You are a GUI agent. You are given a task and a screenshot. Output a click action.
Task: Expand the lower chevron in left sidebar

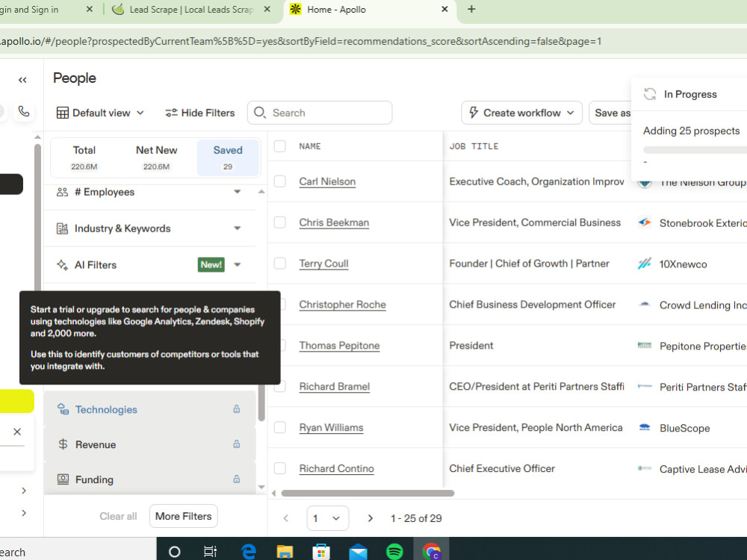click(24, 513)
